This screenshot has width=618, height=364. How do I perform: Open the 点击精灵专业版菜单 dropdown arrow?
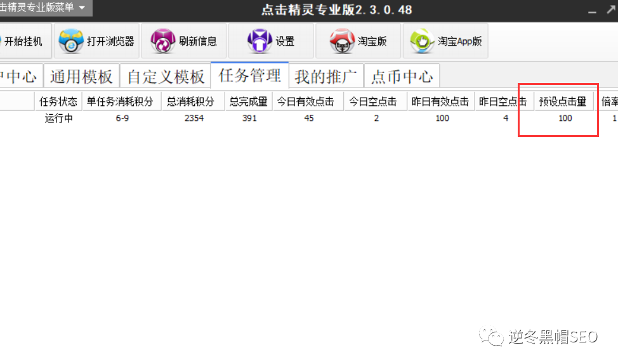pyautogui.click(x=82, y=8)
